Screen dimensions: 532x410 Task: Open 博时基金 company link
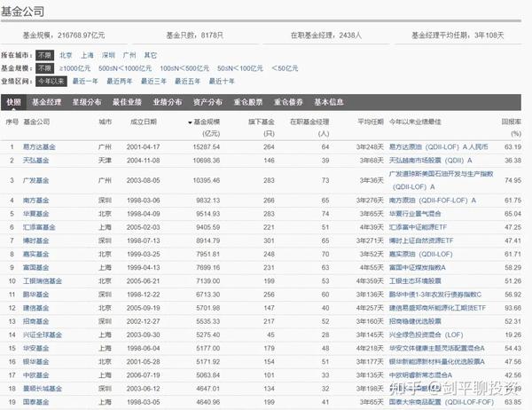click(36, 240)
